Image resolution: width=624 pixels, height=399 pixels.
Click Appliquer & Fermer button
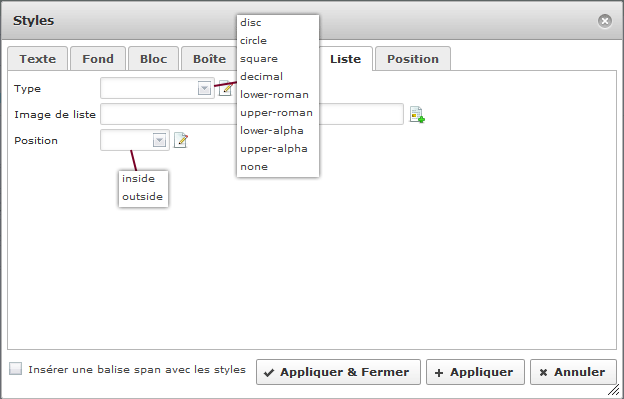[x=338, y=372]
